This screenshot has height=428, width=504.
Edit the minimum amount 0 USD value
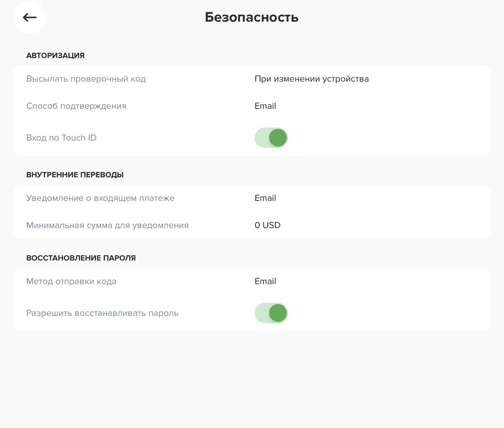tap(267, 225)
